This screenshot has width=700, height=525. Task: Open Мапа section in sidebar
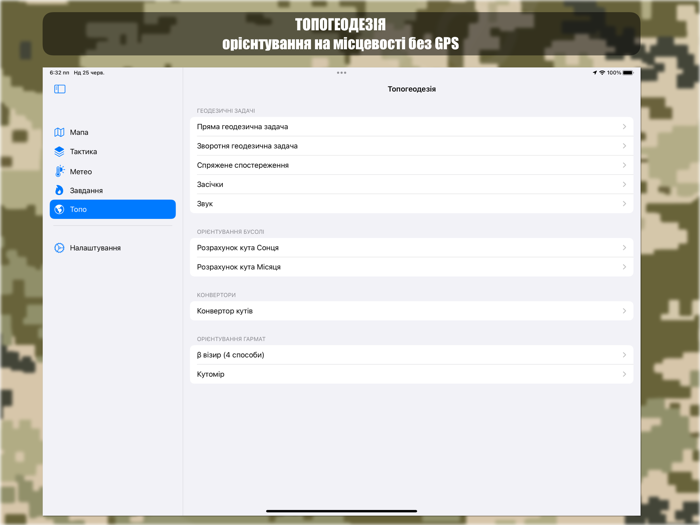coord(112,132)
